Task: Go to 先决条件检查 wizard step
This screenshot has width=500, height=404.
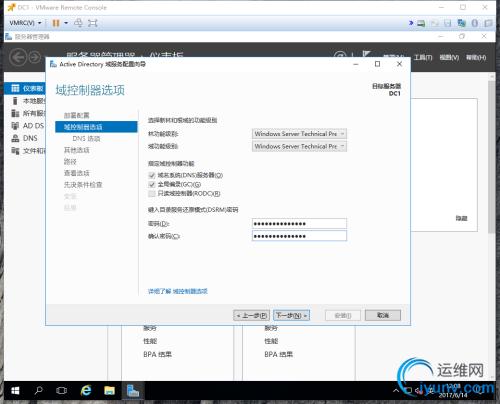Action: point(83,185)
